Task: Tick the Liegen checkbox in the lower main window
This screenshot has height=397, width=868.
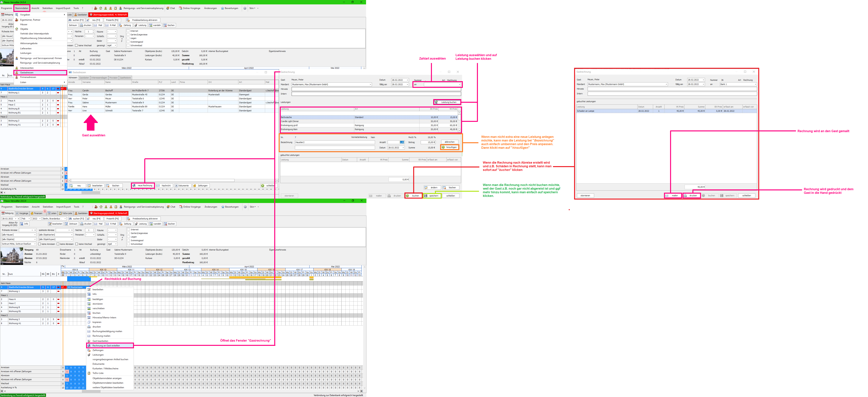Action: tap(128, 237)
